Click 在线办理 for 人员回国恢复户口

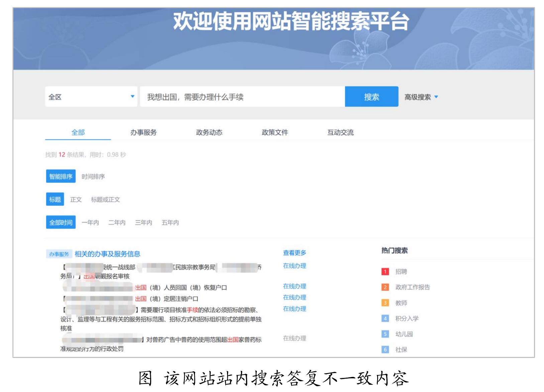(295, 286)
